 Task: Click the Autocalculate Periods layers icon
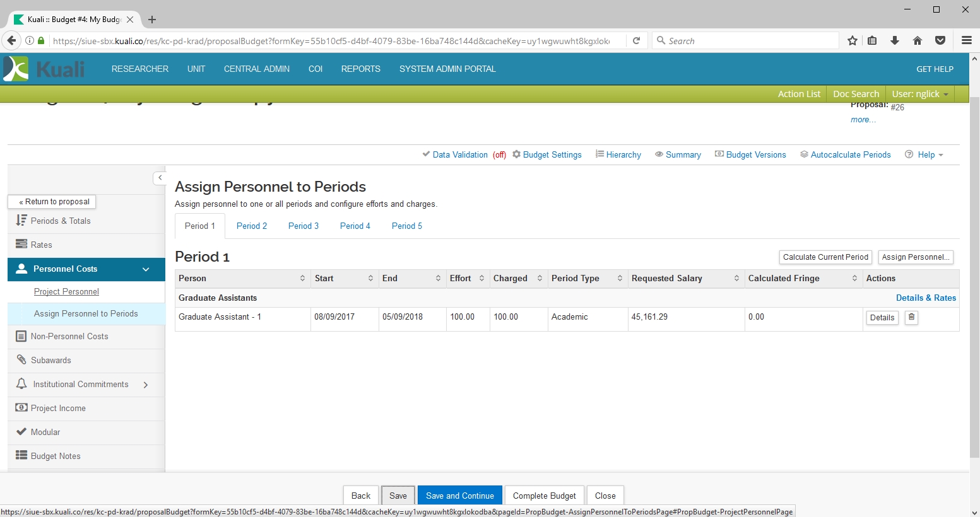804,154
